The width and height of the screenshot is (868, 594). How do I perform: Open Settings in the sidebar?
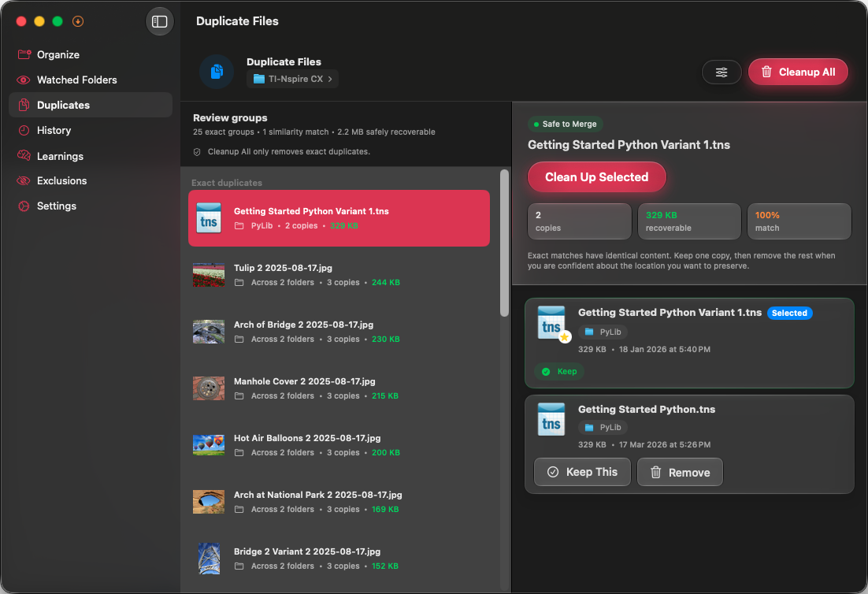click(91, 206)
